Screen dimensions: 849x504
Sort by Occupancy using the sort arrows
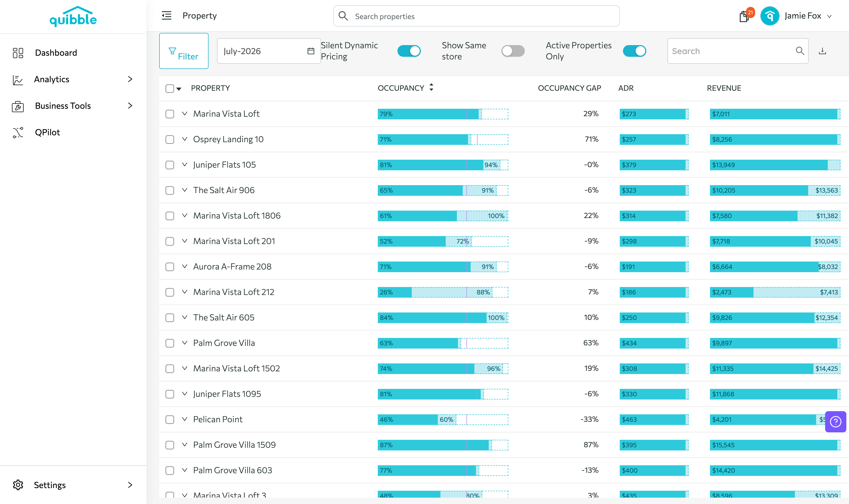pyautogui.click(x=431, y=88)
